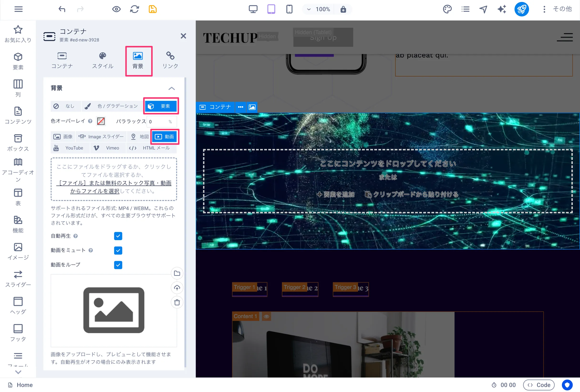Image resolution: width=580 pixels, height=392 pixels.
Task: Open お気に入り favorites in sidebar
Action: coord(18,34)
